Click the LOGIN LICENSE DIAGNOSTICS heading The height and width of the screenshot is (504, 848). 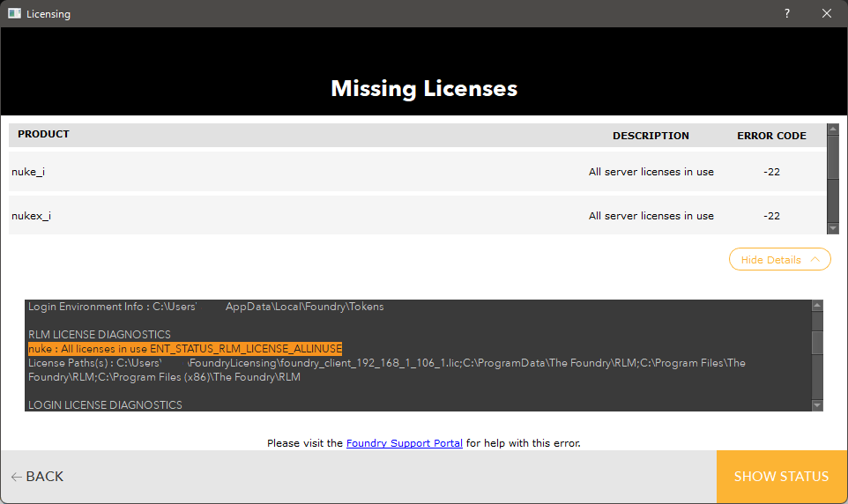[x=105, y=405]
